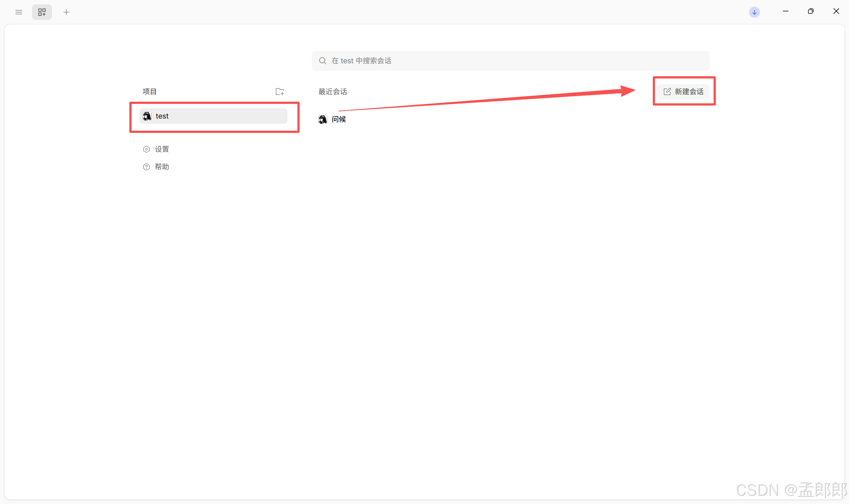Image resolution: width=849 pixels, height=504 pixels.
Task: Click the 新建会话 button
Action: click(683, 92)
